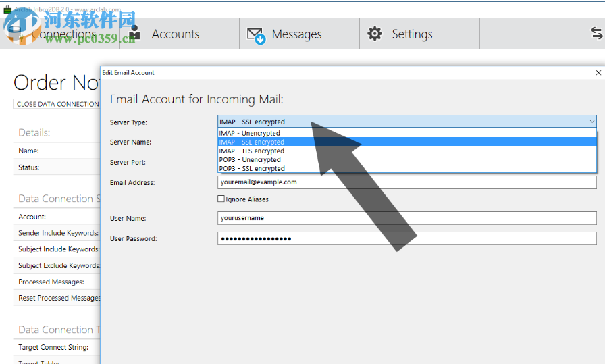Viewport: 605px width, 364px height.
Task: Click the Name row under Details
Action: click(57, 151)
